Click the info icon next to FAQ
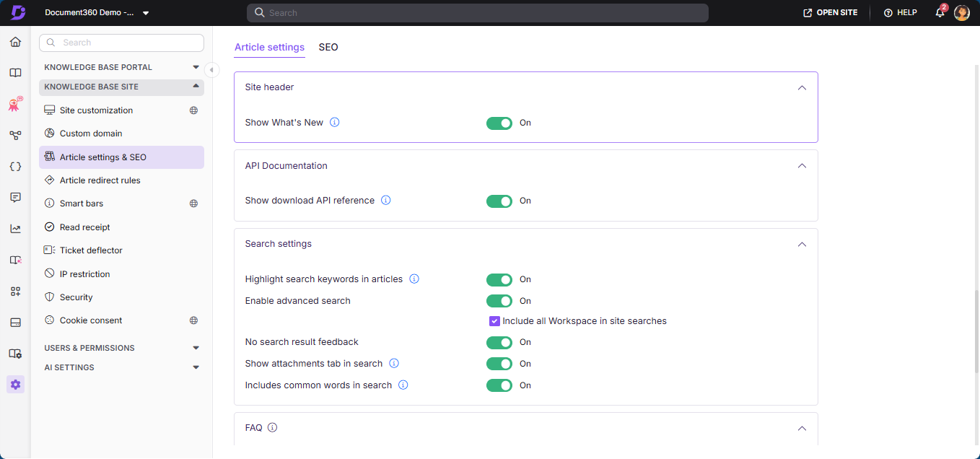 (x=272, y=427)
